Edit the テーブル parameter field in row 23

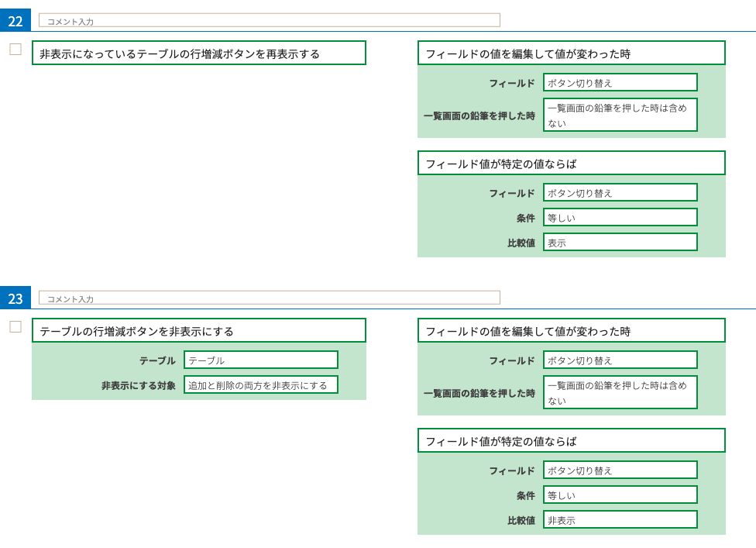(261, 360)
